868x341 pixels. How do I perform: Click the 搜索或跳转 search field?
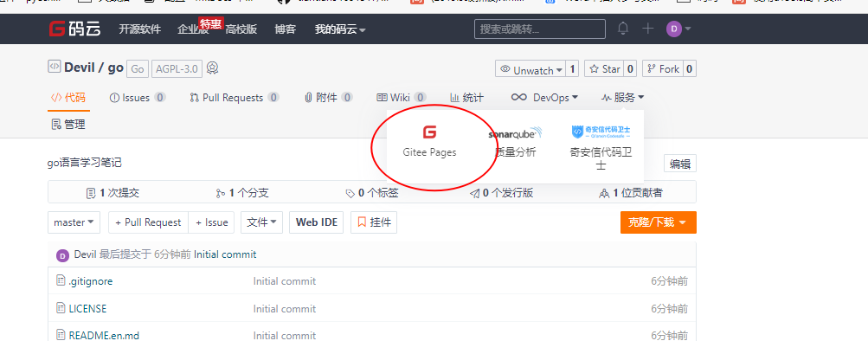click(x=540, y=29)
